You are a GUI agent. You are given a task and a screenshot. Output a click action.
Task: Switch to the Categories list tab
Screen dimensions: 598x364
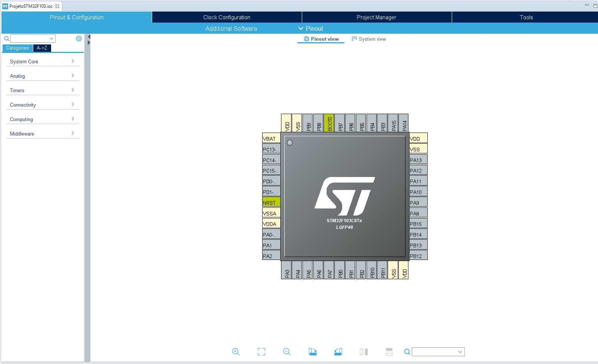point(17,48)
